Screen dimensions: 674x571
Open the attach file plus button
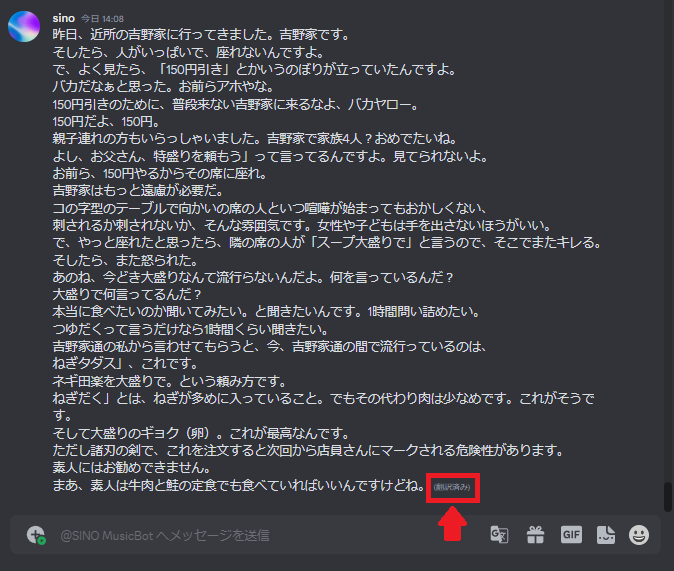pyautogui.click(x=36, y=535)
